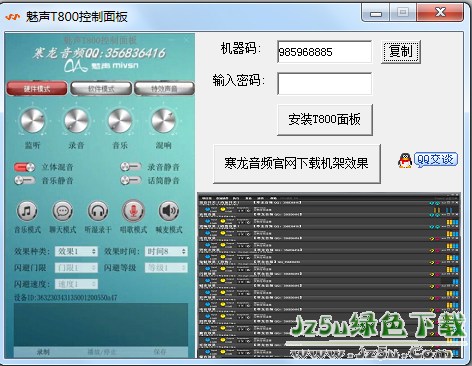Toggle the 话筒静音 switch
Image resolution: width=472 pixels, height=366 pixels.
[131, 180]
